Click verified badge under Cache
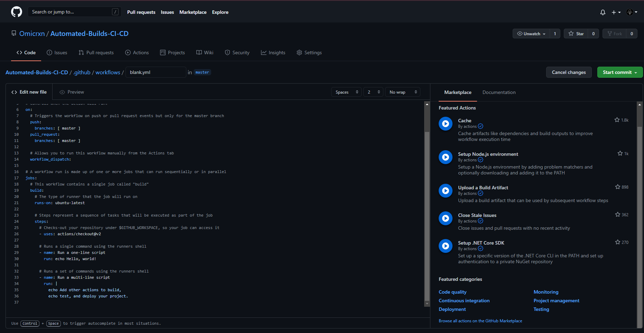The height and width of the screenshot is (333, 644). tap(480, 126)
